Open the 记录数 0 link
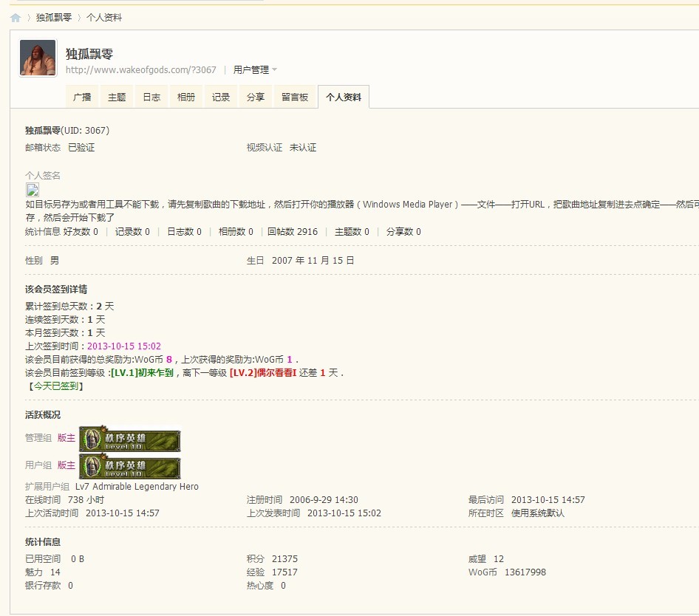The image size is (699, 616). [132, 232]
